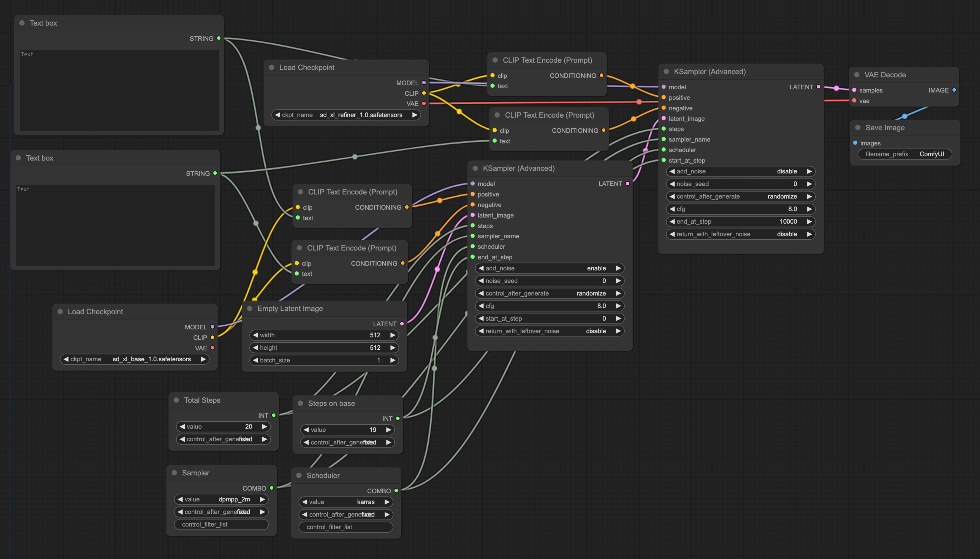Click the start_at_step 0 value field
The image size is (980, 559).
click(550, 318)
